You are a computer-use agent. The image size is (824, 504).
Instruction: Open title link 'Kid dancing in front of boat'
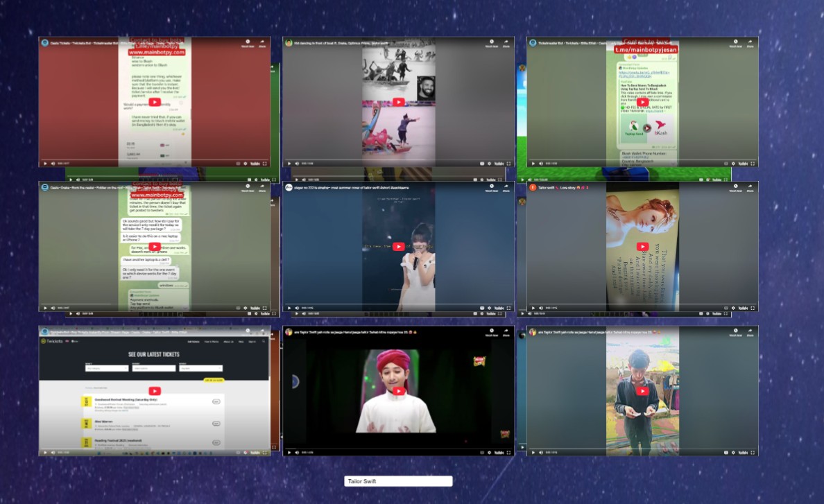[x=341, y=43]
